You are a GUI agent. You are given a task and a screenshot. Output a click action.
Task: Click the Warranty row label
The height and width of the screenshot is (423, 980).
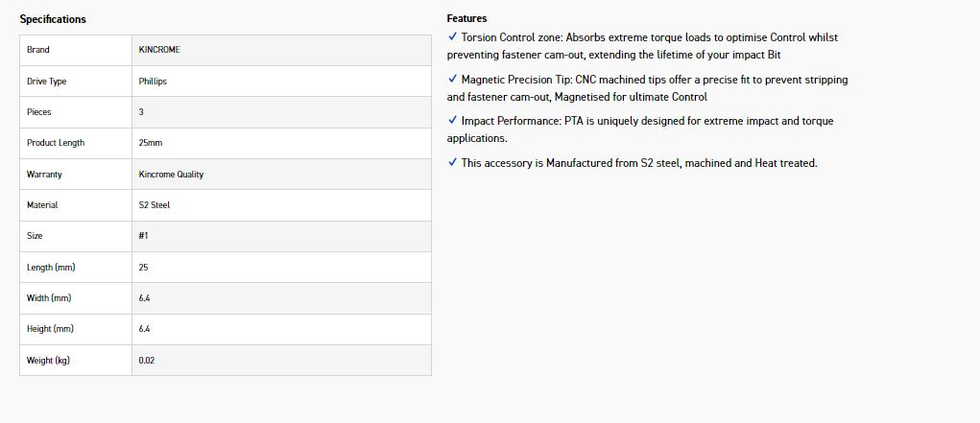[x=45, y=175]
